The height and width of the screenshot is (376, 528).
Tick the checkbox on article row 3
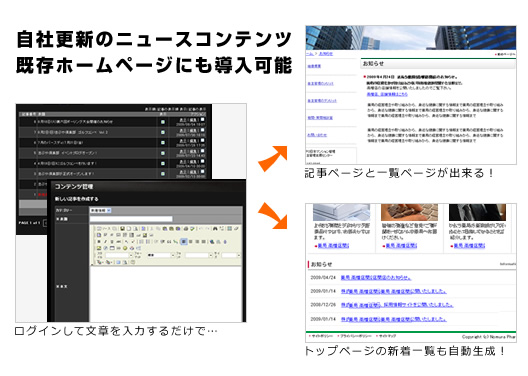point(202,172)
